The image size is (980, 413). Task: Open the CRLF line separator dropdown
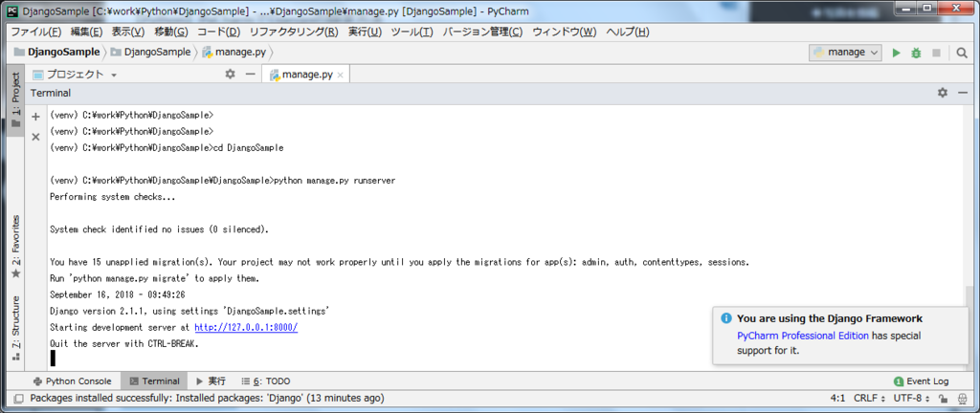pos(869,398)
